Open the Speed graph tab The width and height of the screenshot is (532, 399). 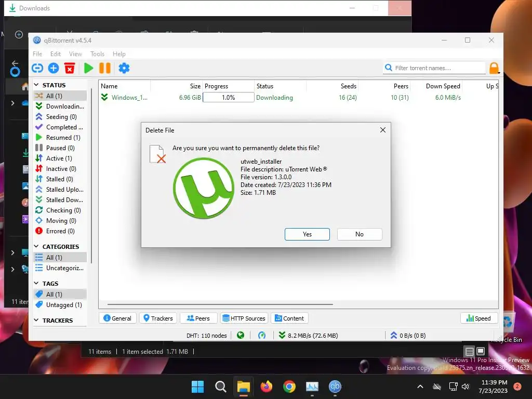pos(478,318)
